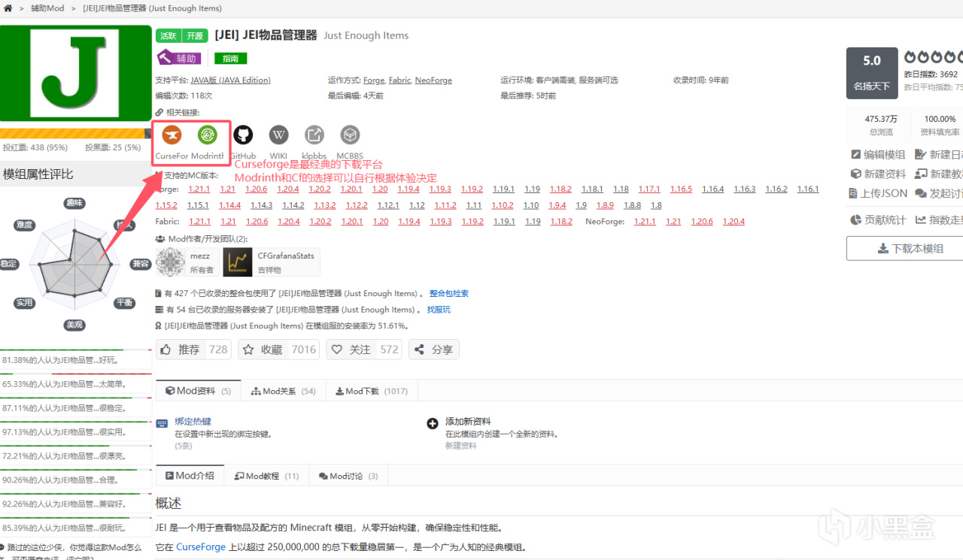This screenshot has height=560, width=963.
Task: Click the 绑定热键 resource title
Action: point(193,422)
